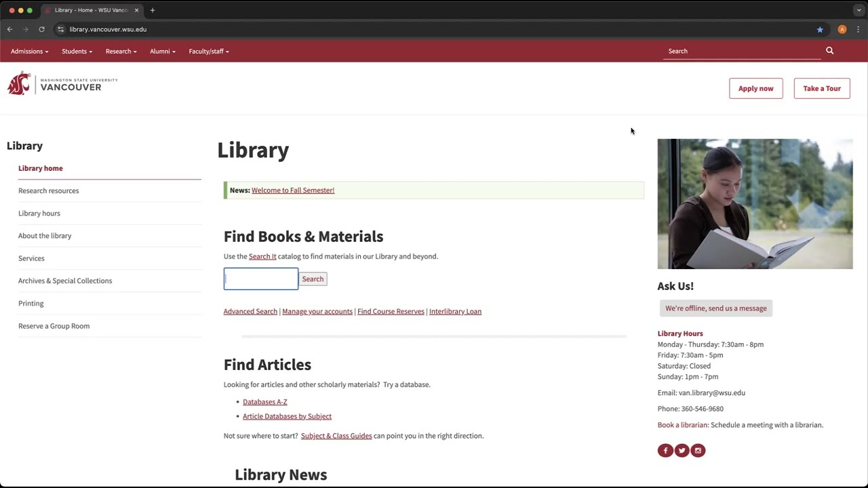
Task: Open Printing in sidebar
Action: (x=31, y=303)
